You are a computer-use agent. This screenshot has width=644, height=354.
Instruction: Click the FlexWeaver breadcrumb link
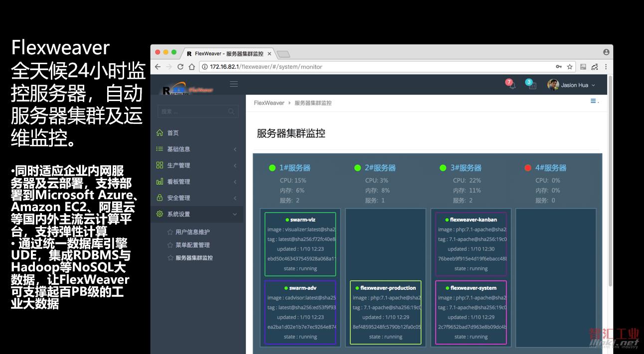pyautogui.click(x=269, y=103)
